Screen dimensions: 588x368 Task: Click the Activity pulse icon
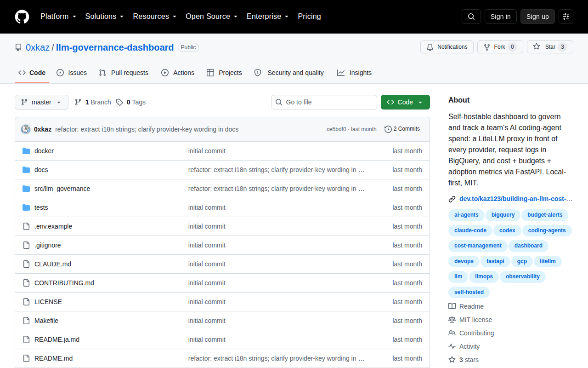point(452,346)
